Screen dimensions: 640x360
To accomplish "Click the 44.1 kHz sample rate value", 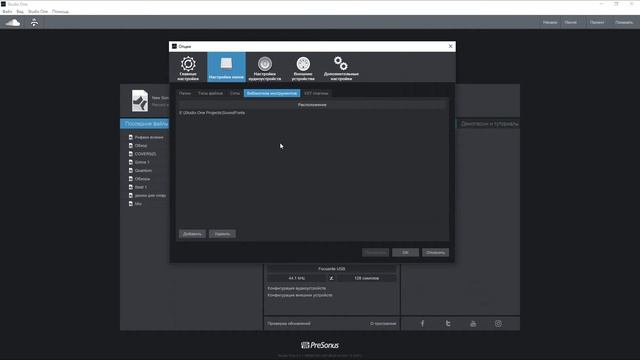I will click(297, 278).
